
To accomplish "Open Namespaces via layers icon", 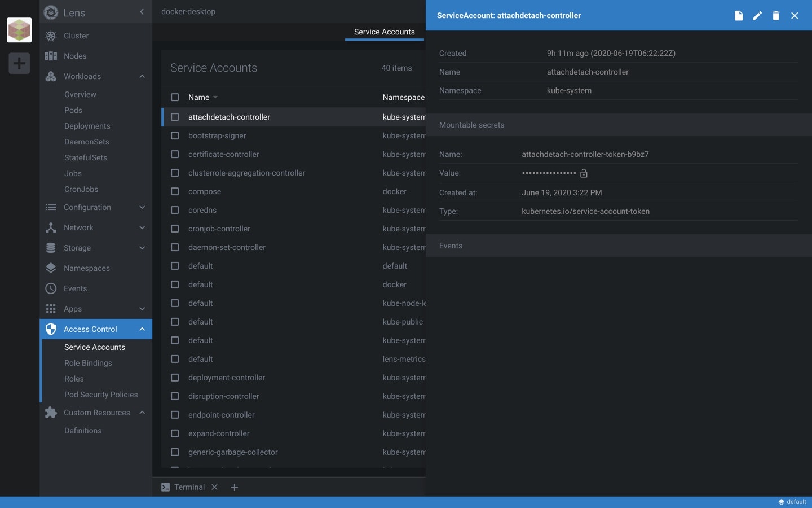I will click(x=51, y=268).
